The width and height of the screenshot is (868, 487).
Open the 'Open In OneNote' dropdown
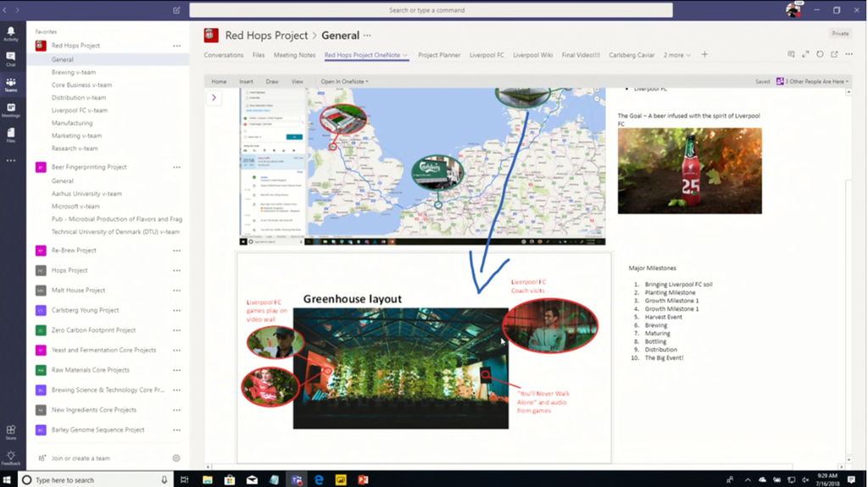coord(344,82)
